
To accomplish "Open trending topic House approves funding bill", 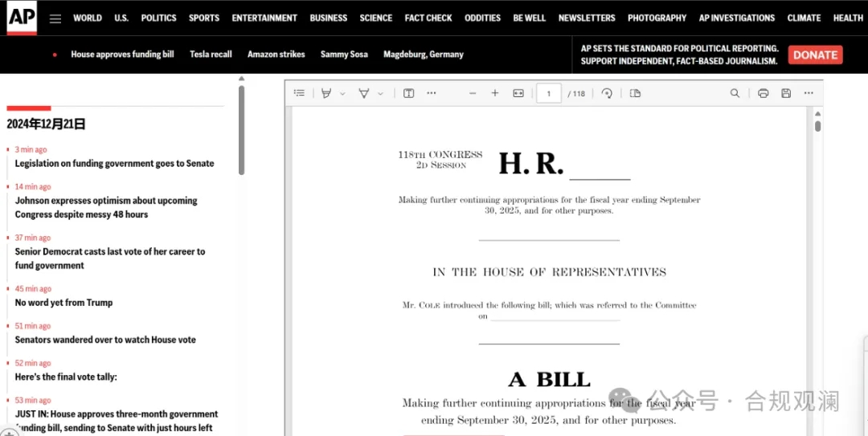I will pos(122,55).
